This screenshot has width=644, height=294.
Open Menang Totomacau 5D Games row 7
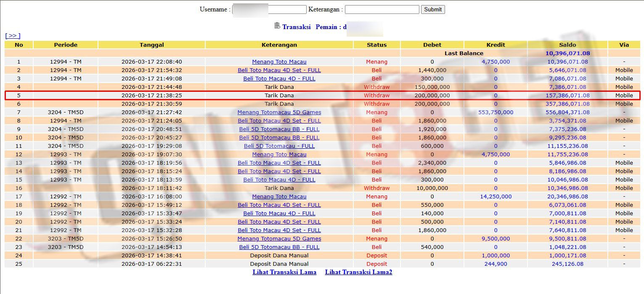pos(279,112)
